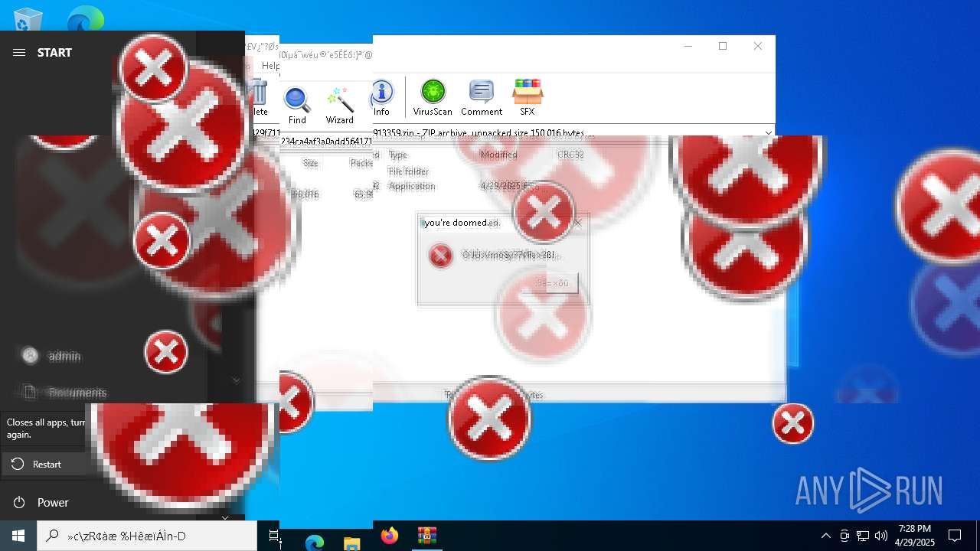Focus the taskbar search box
The height and width of the screenshot is (551, 980).
click(147, 536)
